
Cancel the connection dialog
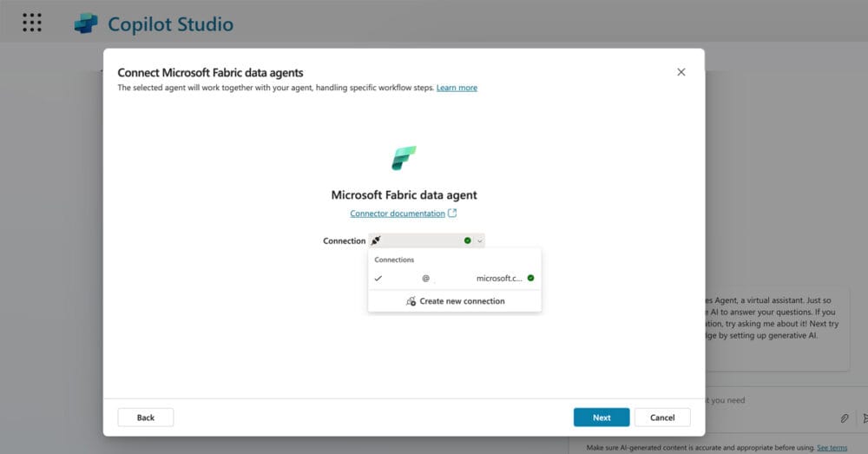[662, 418]
